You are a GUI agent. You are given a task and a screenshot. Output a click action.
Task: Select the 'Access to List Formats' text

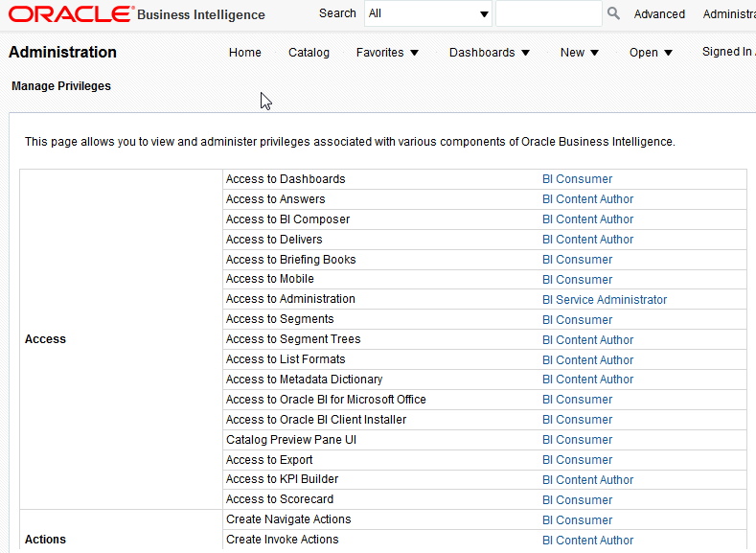tap(286, 359)
